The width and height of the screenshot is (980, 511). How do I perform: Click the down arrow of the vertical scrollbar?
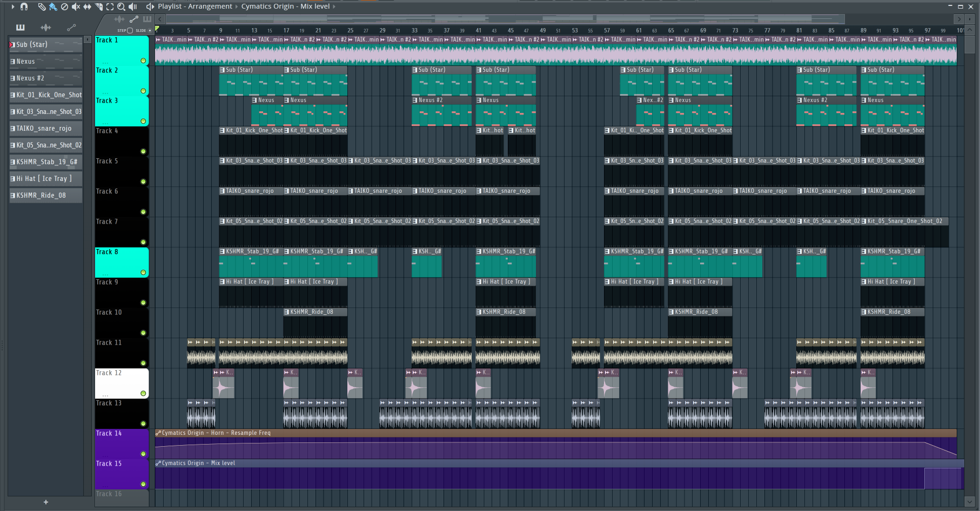(970, 501)
